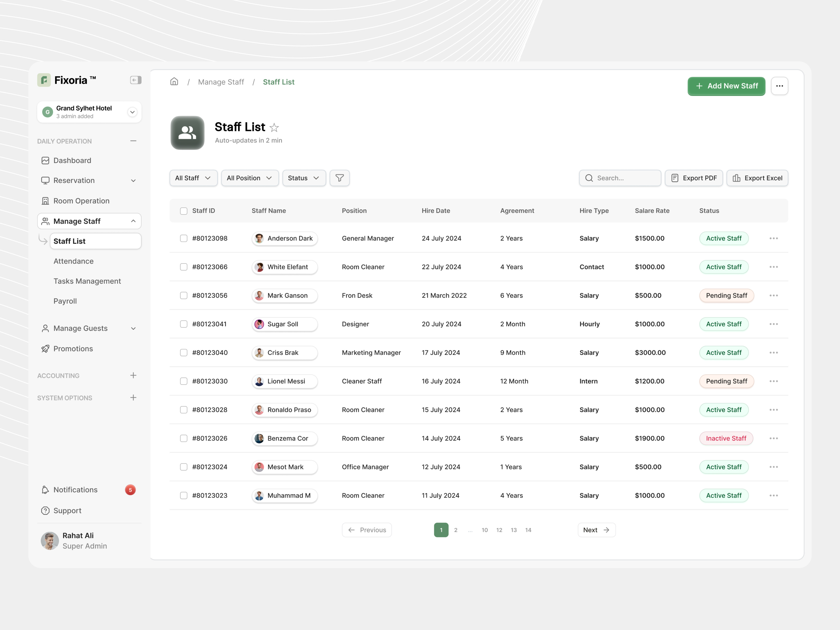The width and height of the screenshot is (840, 630).
Task: Open the Attendance page under Manage Staff
Action: click(x=73, y=261)
